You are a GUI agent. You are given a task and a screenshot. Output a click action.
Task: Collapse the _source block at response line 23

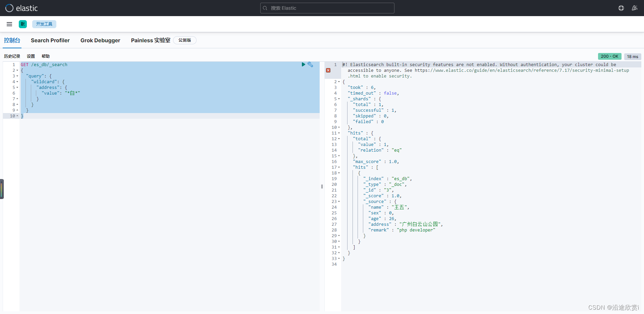pos(339,202)
